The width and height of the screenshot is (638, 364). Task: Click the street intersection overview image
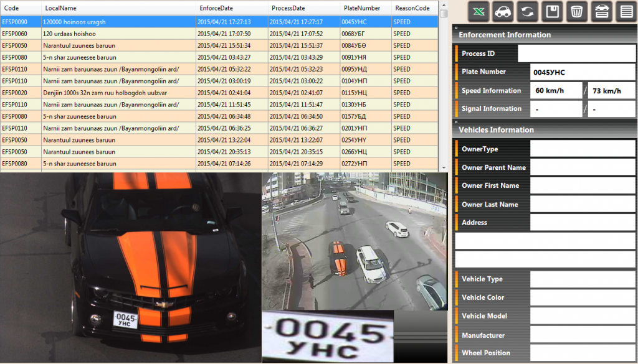click(x=355, y=240)
